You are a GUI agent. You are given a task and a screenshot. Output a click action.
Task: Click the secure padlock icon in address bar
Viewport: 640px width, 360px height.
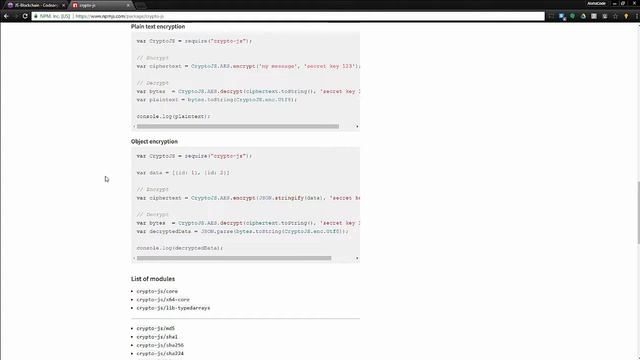click(36, 16)
